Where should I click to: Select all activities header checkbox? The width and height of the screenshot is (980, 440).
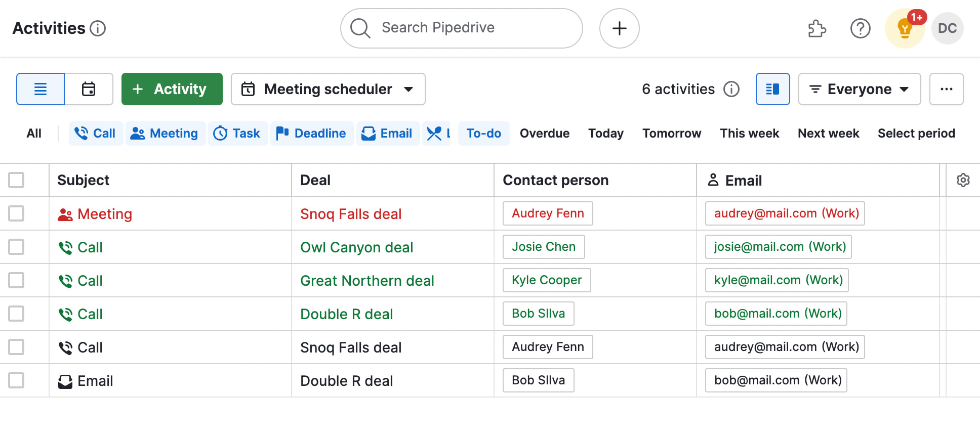click(16, 180)
